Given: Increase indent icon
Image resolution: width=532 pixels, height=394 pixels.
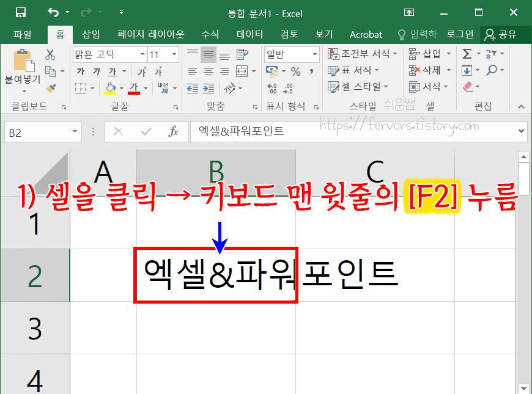Looking at the screenshot, I should 209,89.
